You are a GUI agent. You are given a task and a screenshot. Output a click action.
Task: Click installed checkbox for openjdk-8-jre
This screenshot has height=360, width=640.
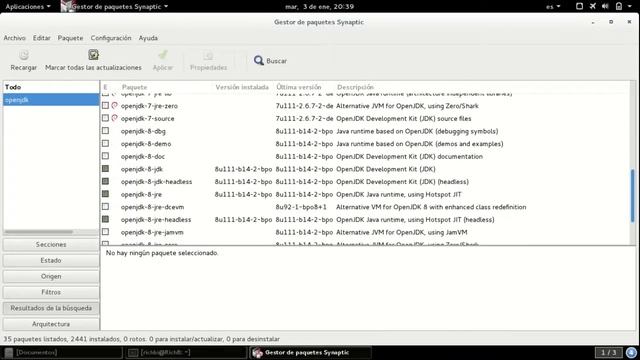pyautogui.click(x=105, y=194)
